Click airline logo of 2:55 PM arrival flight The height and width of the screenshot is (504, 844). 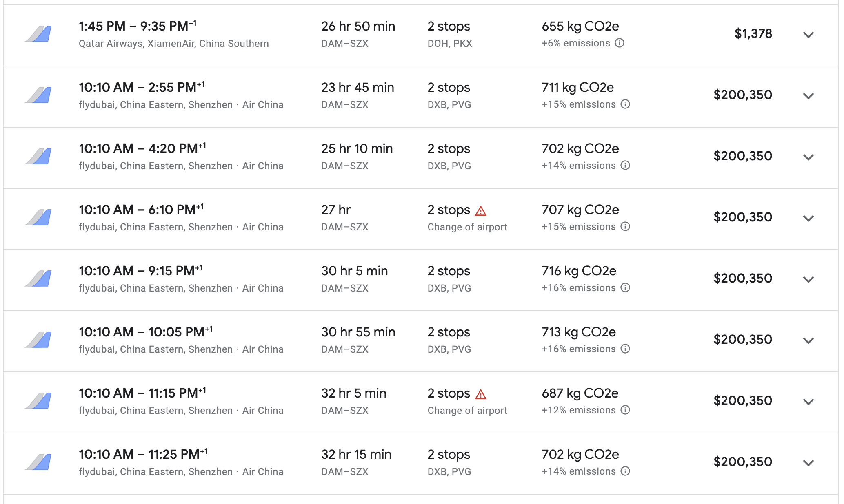click(38, 95)
